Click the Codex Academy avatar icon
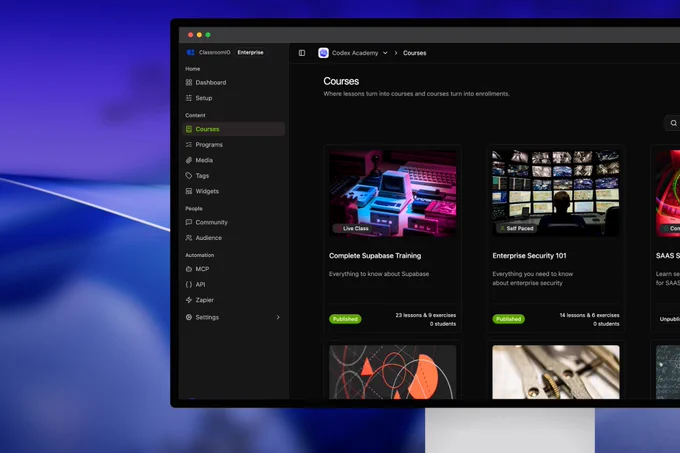Viewport: 680px width, 453px height. 323,53
